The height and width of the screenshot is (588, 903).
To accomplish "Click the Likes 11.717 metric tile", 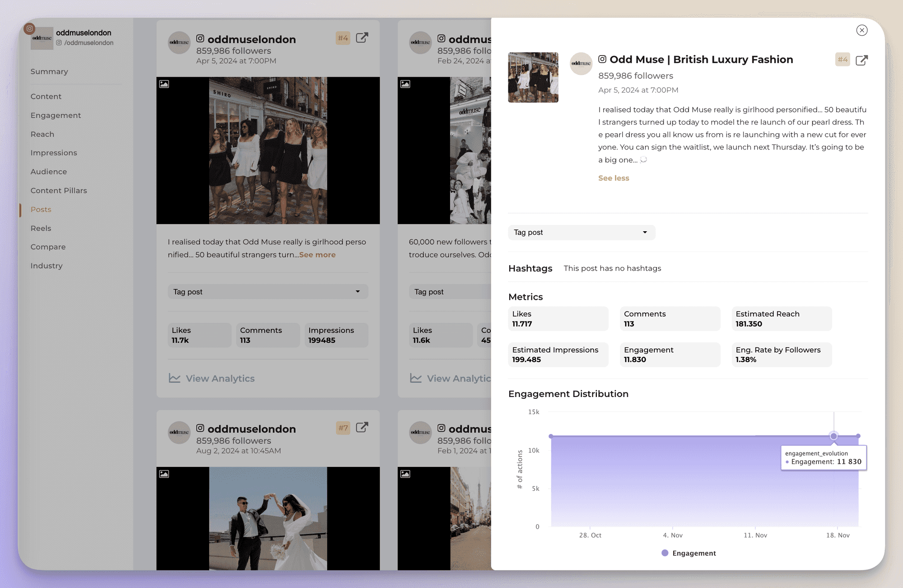I will pos(558,319).
